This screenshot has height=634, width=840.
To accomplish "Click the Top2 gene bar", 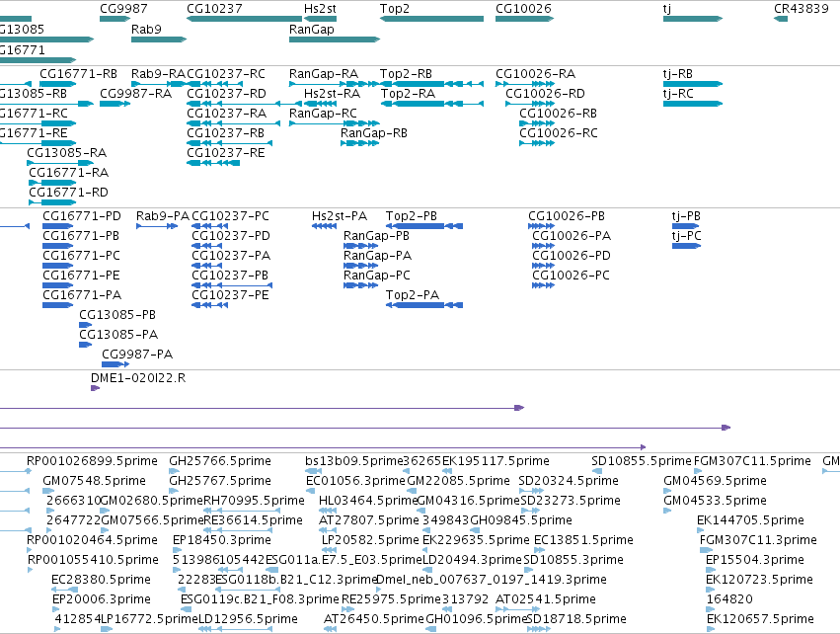I will coord(431,19).
